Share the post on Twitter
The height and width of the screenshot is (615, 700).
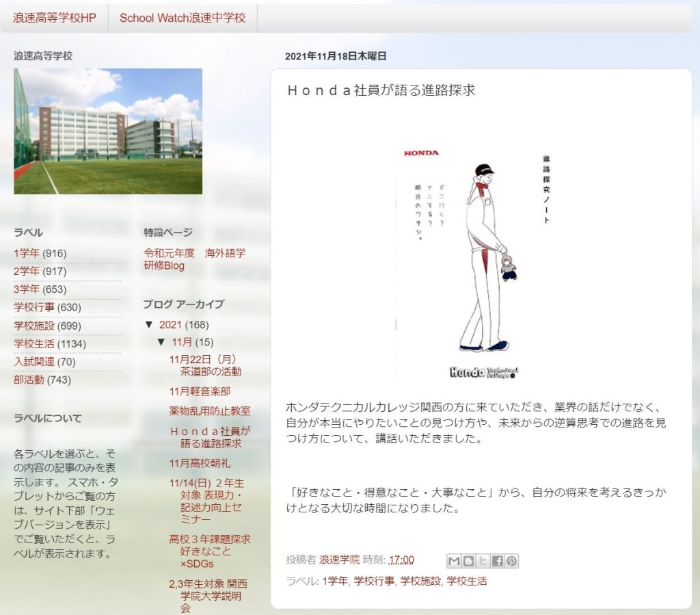483,561
